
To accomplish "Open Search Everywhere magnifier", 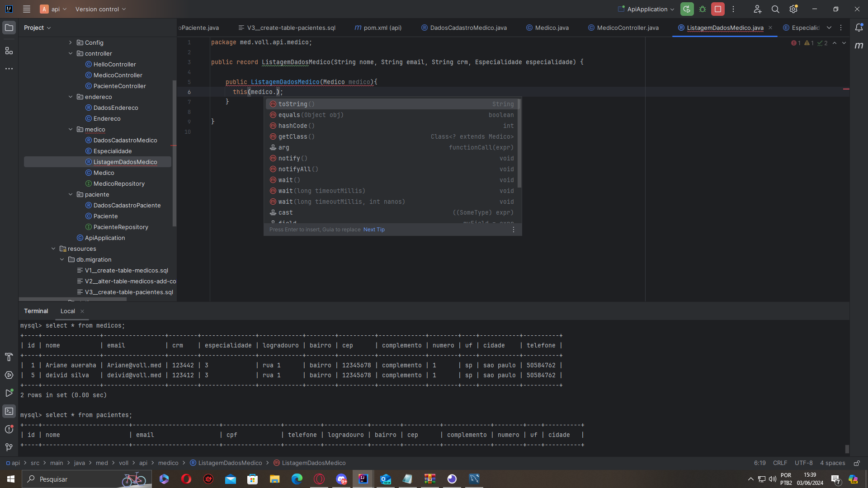I will pyautogui.click(x=775, y=9).
